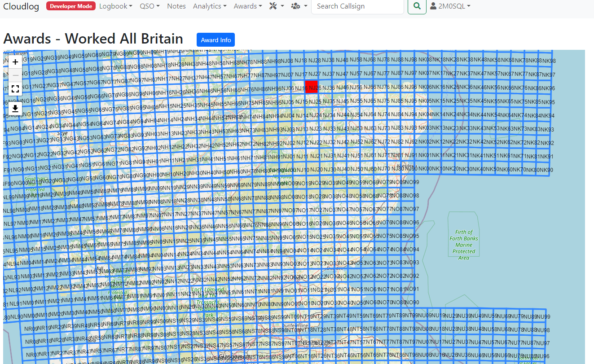Click the NJ21 grid square

(x=316, y=156)
